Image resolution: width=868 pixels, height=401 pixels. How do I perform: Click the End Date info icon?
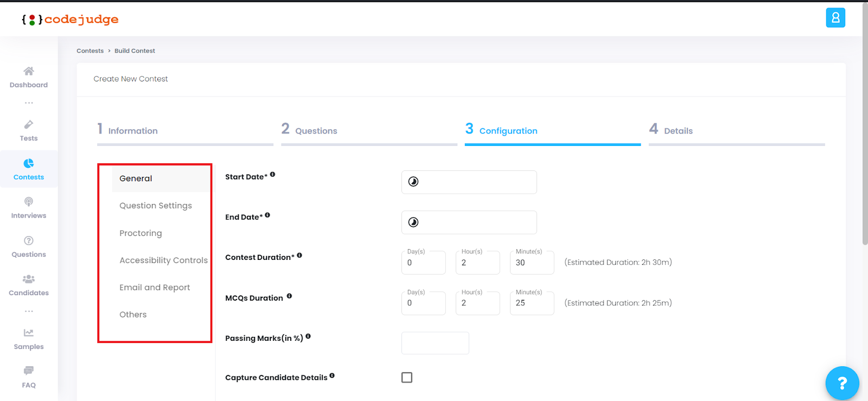[x=267, y=215]
